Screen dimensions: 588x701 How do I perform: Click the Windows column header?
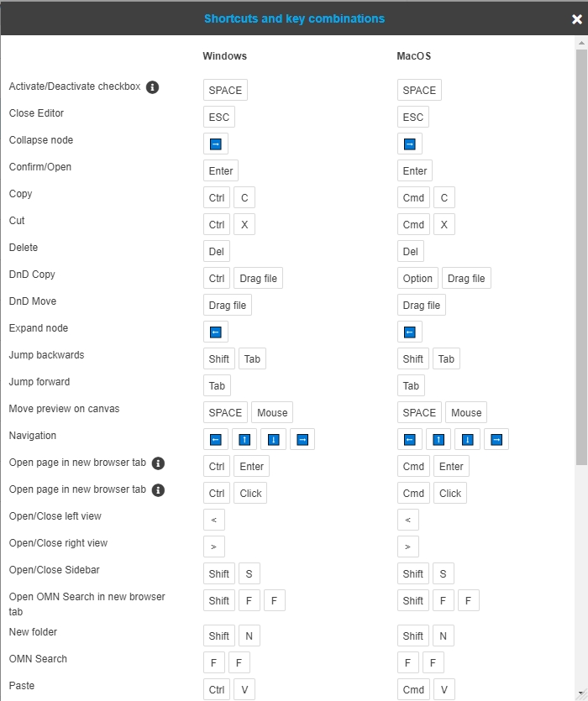click(x=225, y=56)
